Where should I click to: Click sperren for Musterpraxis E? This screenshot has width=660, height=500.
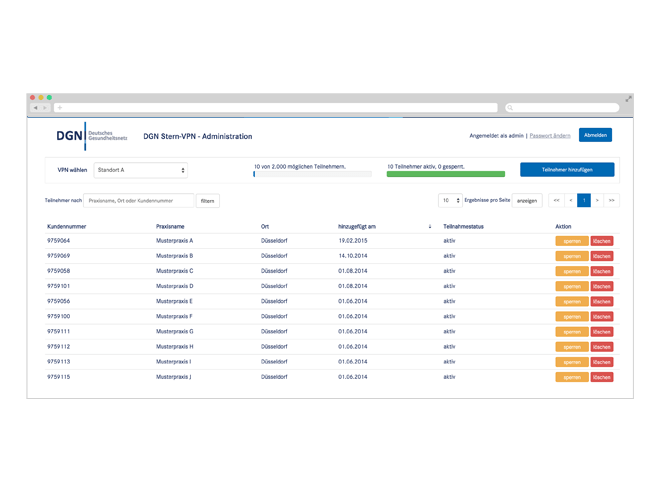tap(572, 302)
